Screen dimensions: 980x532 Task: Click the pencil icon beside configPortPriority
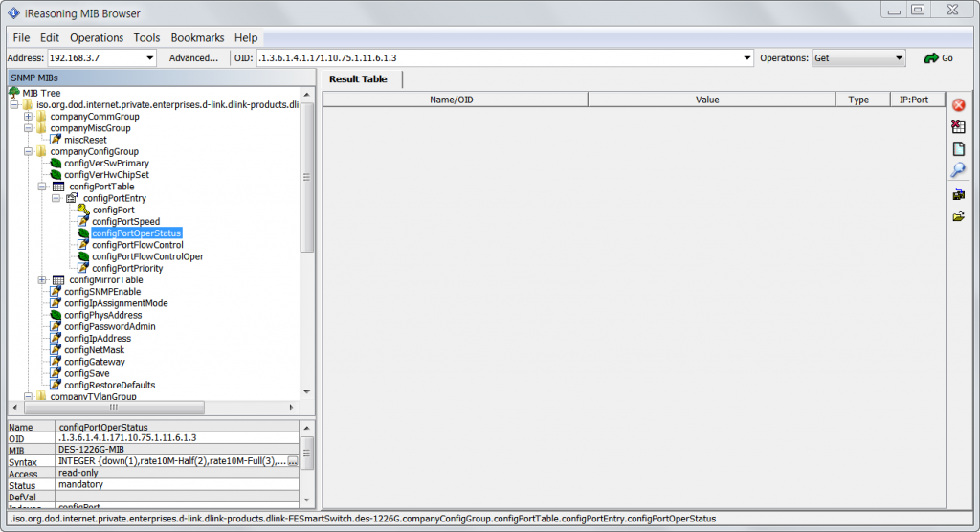point(83,268)
